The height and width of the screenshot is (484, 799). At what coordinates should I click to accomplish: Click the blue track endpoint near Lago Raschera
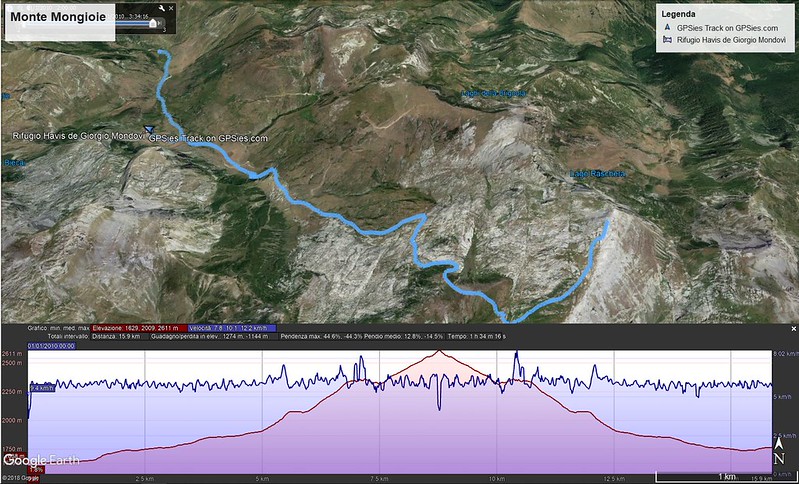coord(607,222)
